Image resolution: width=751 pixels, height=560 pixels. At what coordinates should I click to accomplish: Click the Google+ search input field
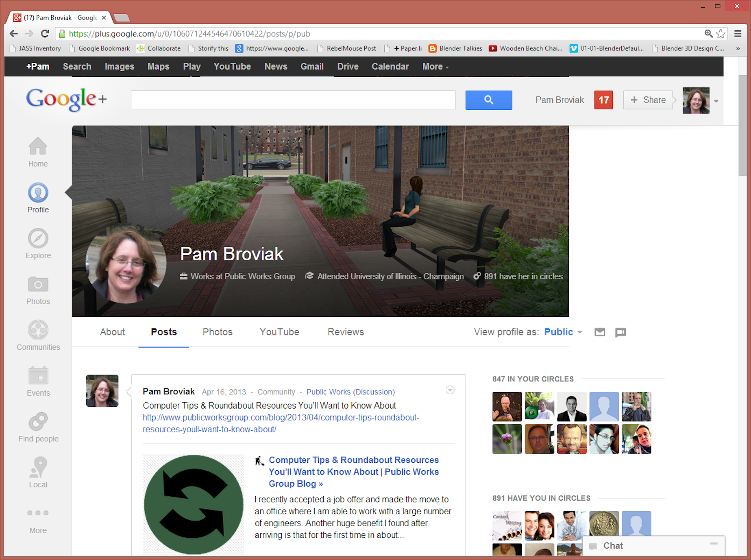293,100
